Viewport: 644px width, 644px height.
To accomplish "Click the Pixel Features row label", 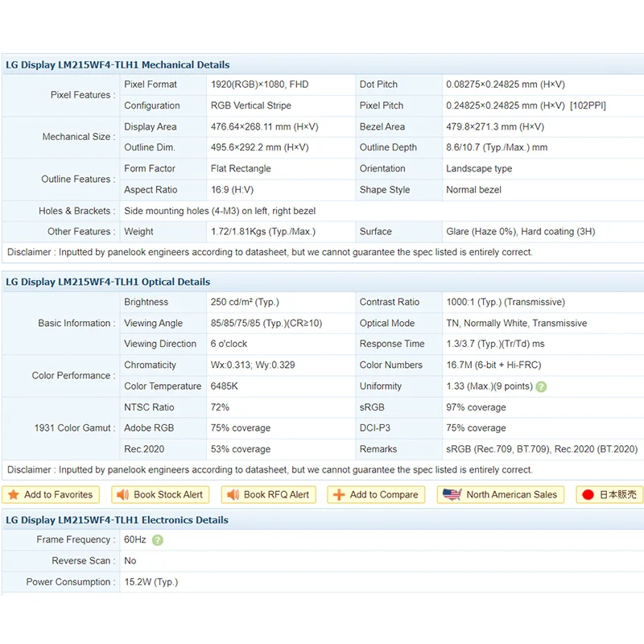I will pos(83,95).
